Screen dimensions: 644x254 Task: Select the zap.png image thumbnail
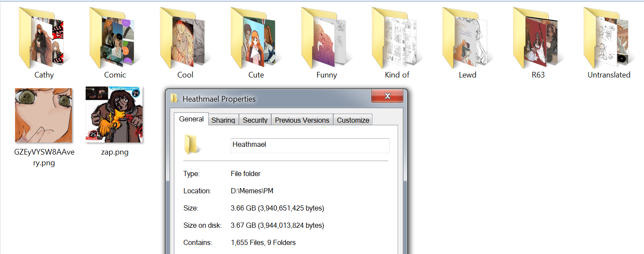tap(114, 115)
